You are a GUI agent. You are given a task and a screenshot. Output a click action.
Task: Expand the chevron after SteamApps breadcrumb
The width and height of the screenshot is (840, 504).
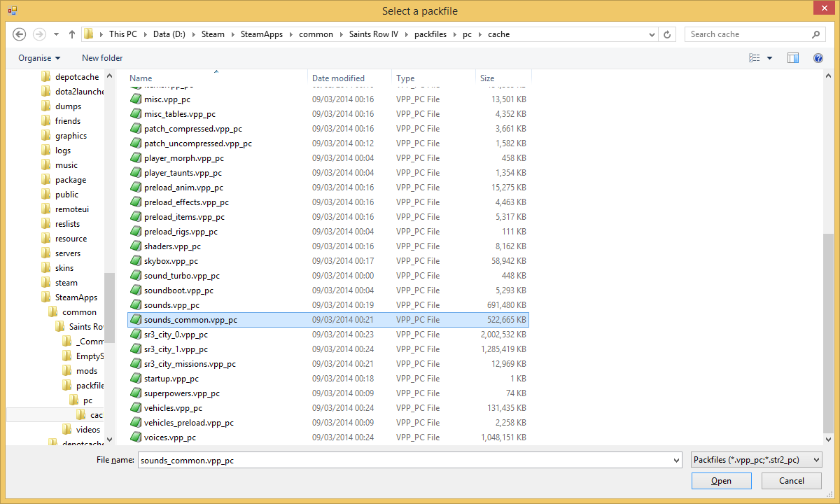pyautogui.click(x=292, y=34)
